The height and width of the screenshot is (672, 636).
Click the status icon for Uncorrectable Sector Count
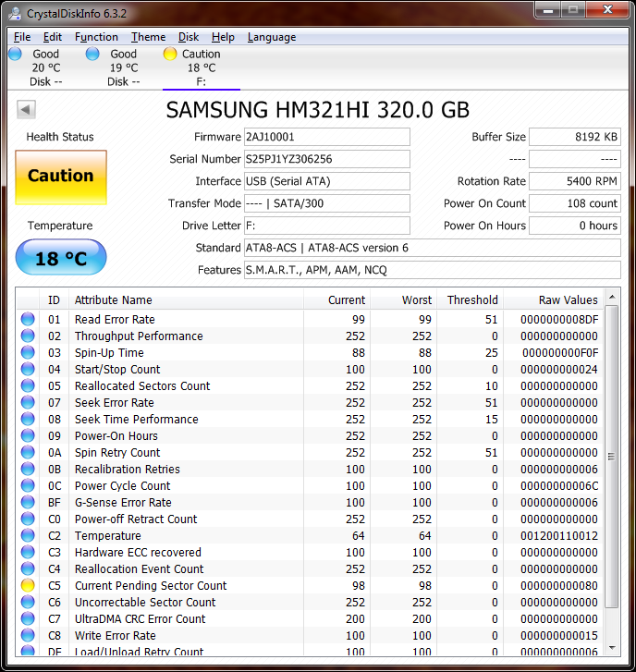(28, 602)
